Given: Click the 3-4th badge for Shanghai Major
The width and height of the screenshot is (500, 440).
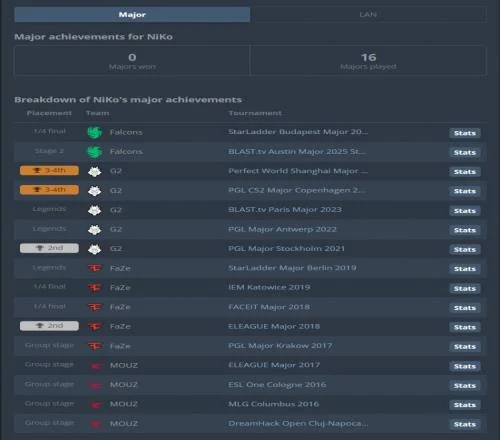Looking at the screenshot, I should pos(49,170).
